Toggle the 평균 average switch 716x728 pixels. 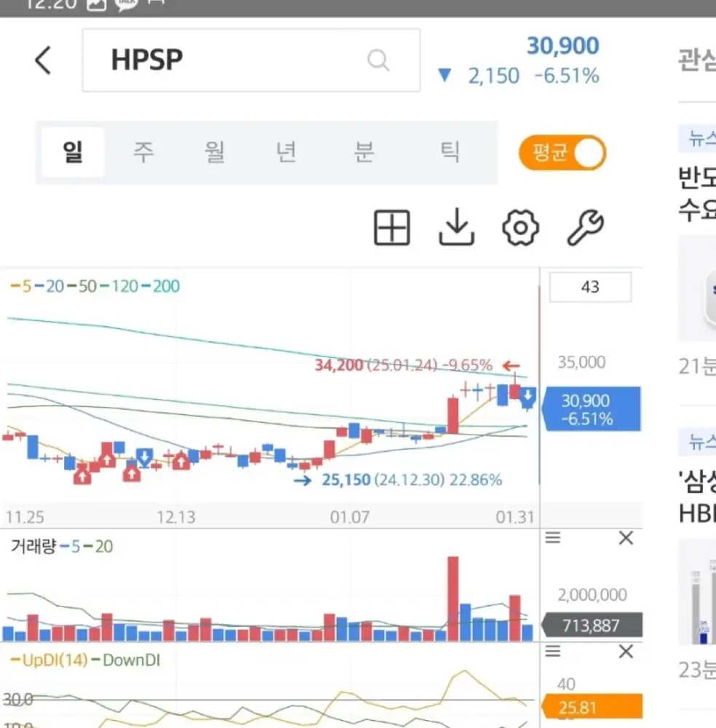point(562,152)
